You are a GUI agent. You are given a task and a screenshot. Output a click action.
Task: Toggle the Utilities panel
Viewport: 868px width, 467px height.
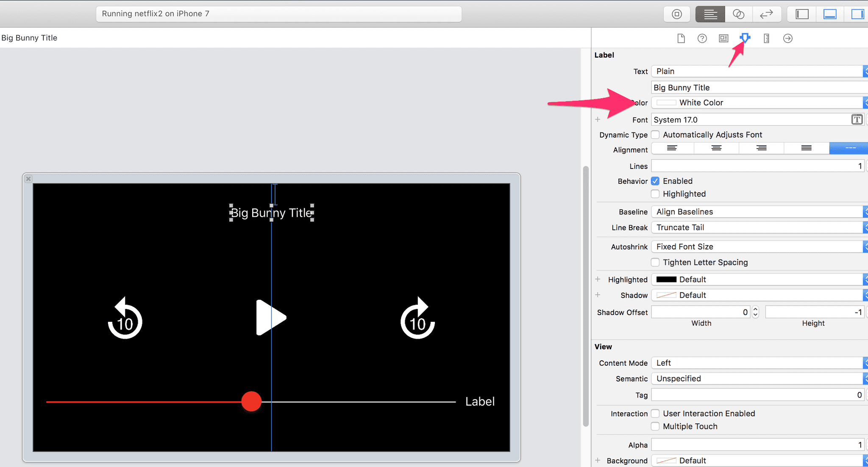pos(857,14)
